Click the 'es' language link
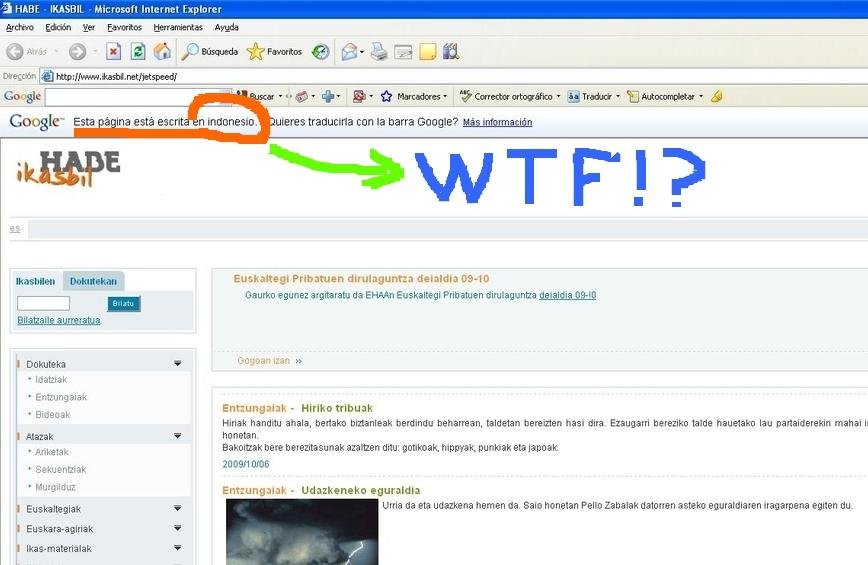 (x=15, y=229)
